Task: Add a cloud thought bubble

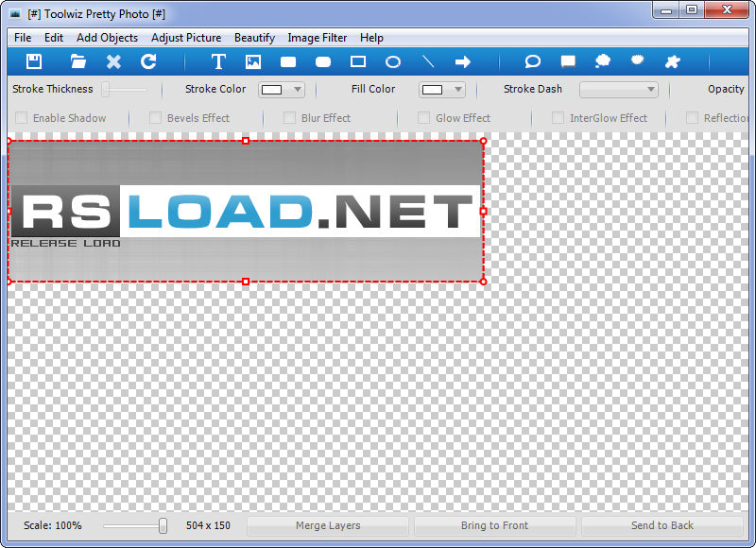Action: [x=603, y=61]
